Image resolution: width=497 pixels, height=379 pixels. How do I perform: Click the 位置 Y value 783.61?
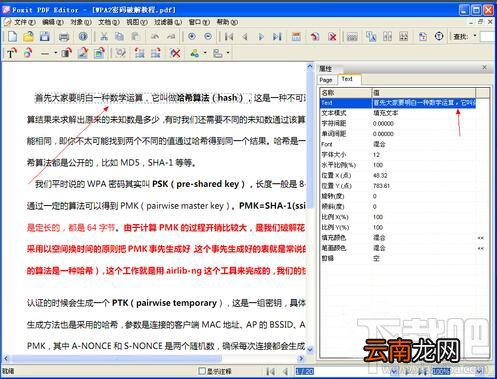pyautogui.click(x=381, y=186)
